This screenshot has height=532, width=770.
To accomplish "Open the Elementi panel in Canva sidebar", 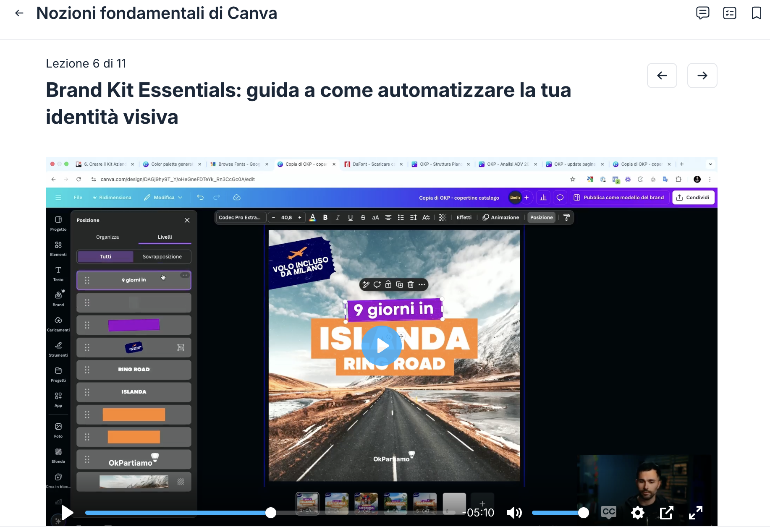I will [58, 248].
